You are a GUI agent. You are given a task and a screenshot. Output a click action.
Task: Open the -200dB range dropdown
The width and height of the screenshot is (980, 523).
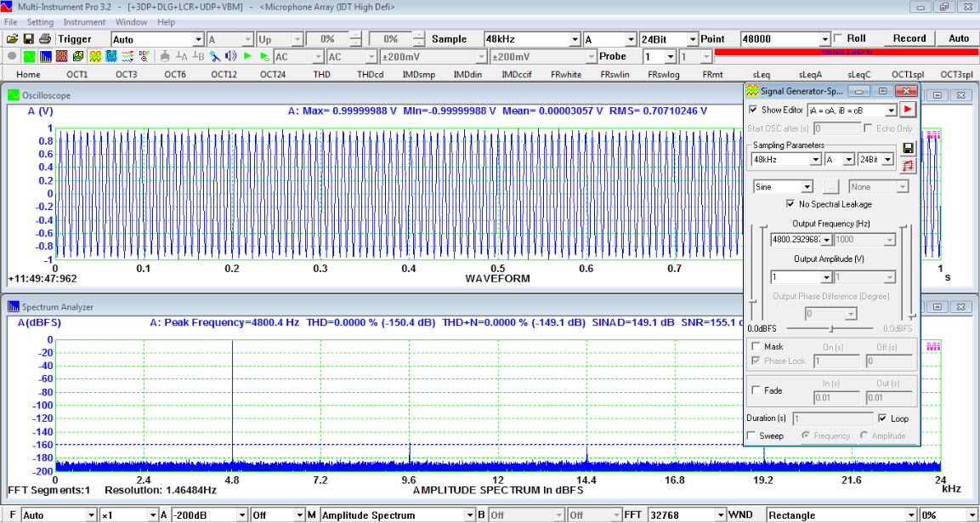pos(242,514)
